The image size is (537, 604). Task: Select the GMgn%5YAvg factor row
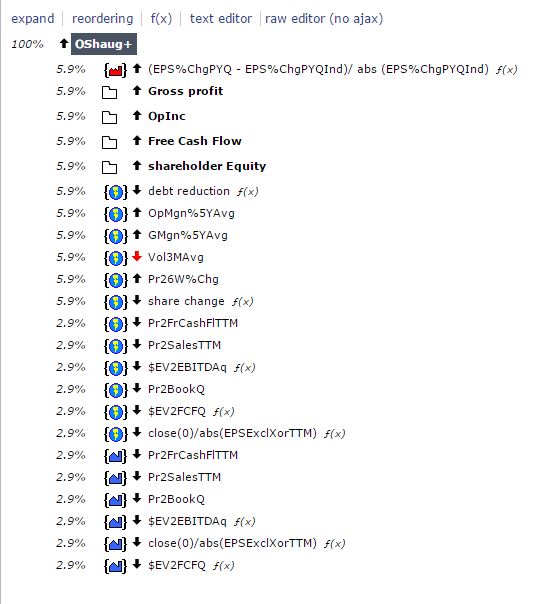188,235
